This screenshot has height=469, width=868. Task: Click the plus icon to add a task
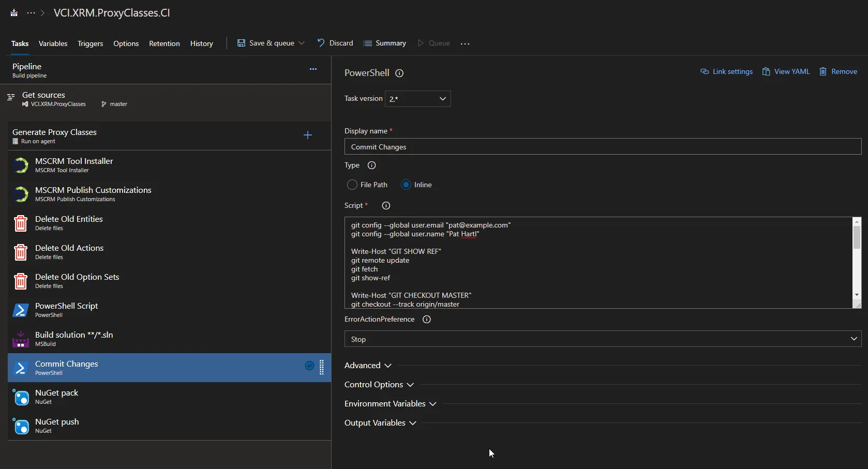click(308, 135)
